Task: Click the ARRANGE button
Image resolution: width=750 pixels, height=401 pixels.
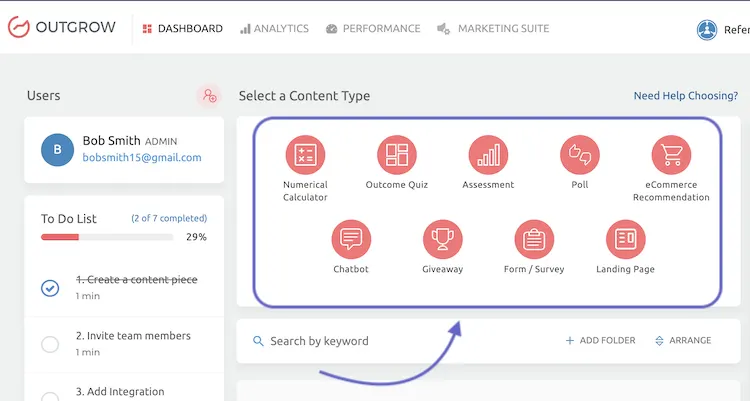Action: click(683, 341)
